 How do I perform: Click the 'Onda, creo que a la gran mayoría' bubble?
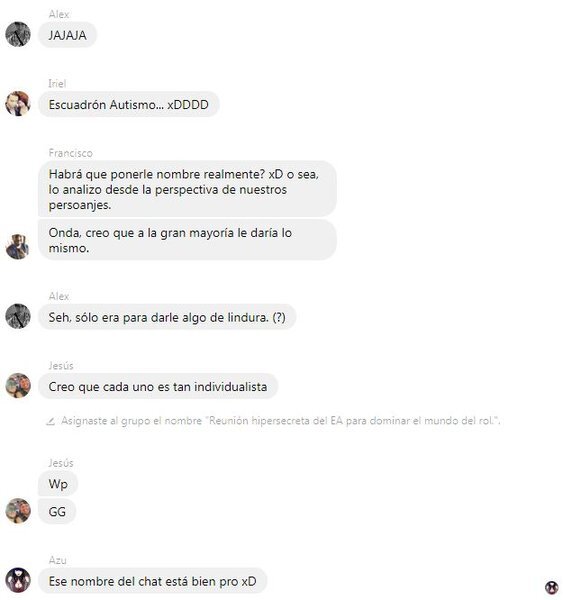[187, 240]
